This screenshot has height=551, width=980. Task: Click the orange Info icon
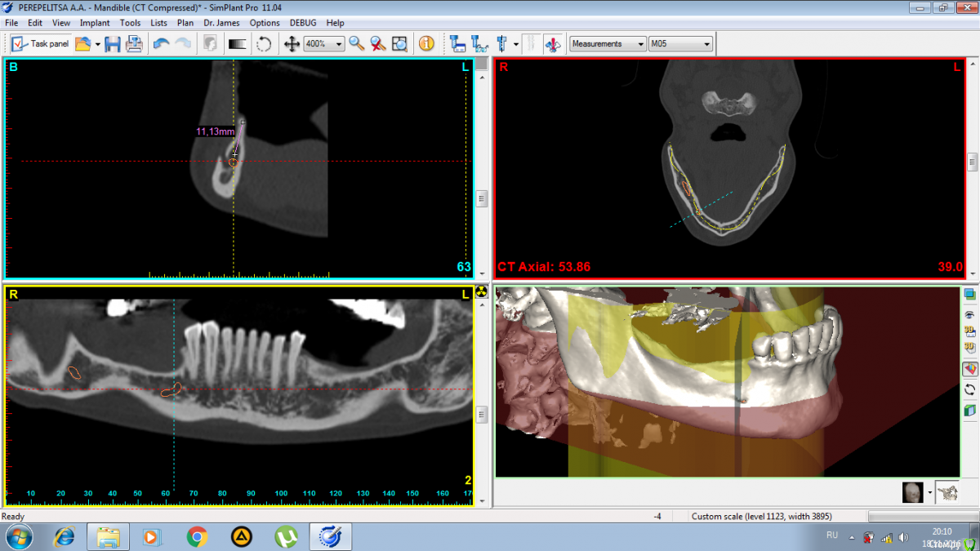click(426, 44)
